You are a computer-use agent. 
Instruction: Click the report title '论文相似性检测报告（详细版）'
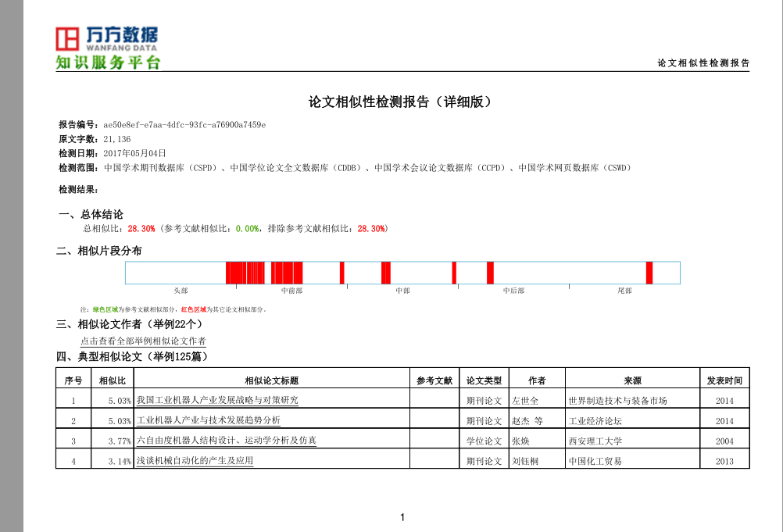click(400, 102)
